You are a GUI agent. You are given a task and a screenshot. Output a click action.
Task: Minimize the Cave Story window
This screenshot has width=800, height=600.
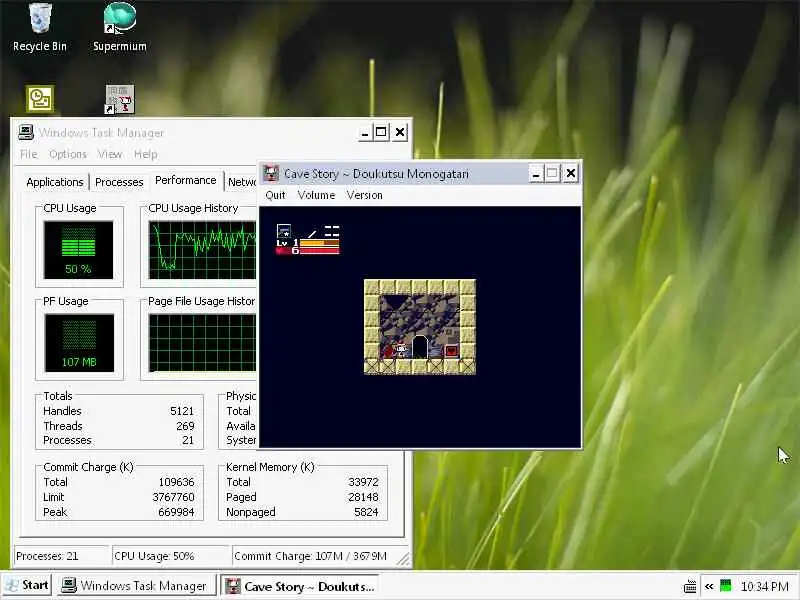coord(535,174)
